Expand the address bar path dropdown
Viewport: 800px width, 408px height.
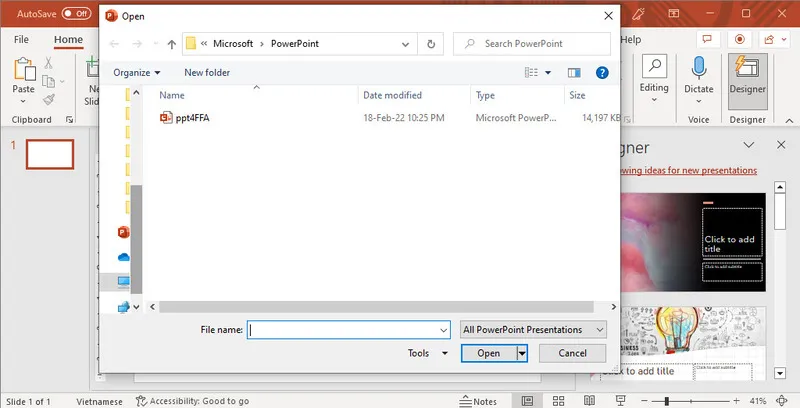click(x=405, y=44)
